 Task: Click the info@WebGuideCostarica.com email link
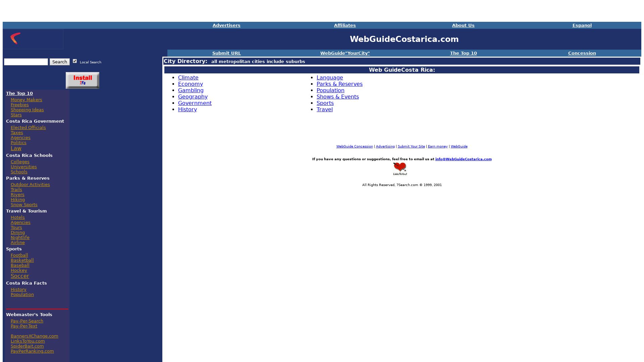[x=463, y=159]
